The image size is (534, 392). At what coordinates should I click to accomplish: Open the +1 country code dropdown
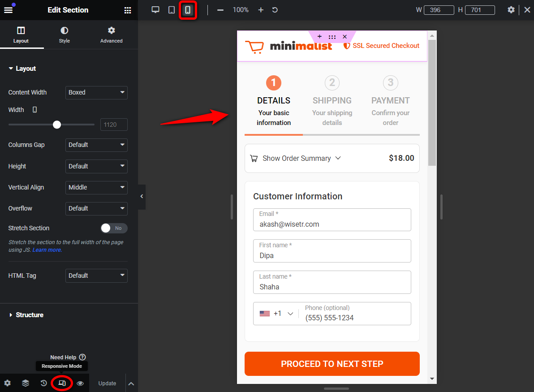pos(276,314)
